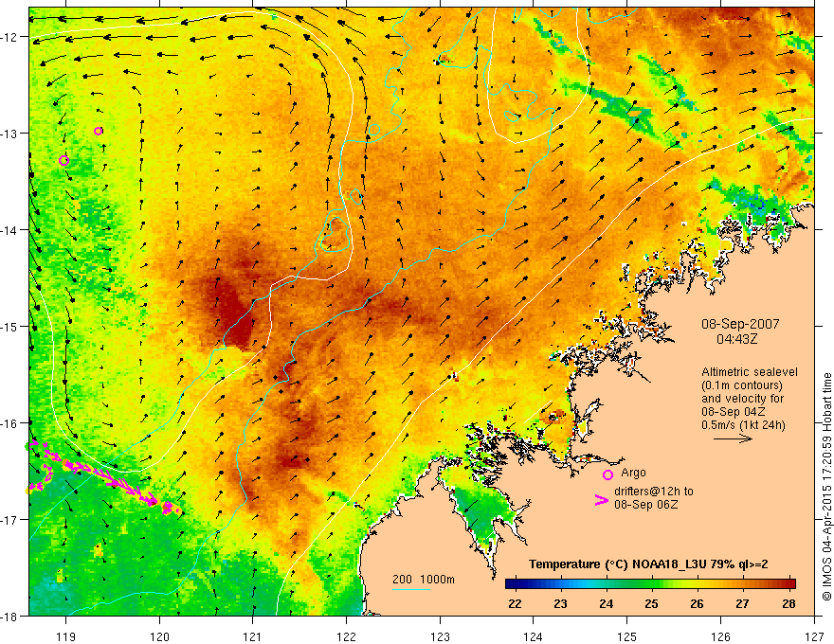Click the '-12' latitude axis label

point(9,37)
